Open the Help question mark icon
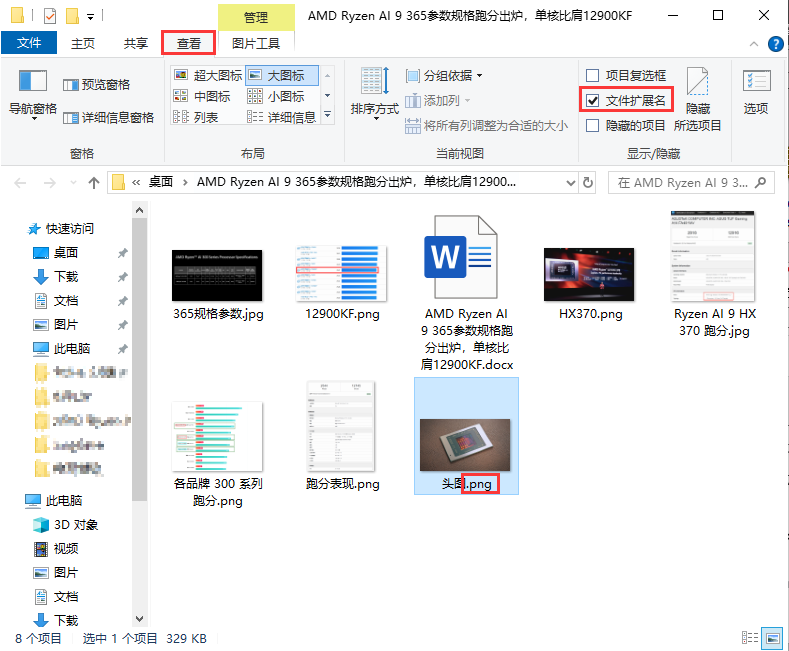789x651 pixels. [775, 44]
